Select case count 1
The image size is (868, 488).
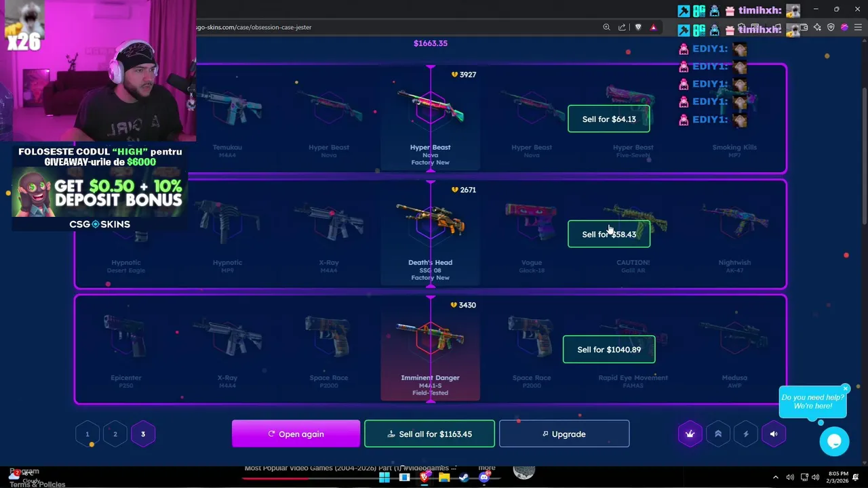pos(87,434)
